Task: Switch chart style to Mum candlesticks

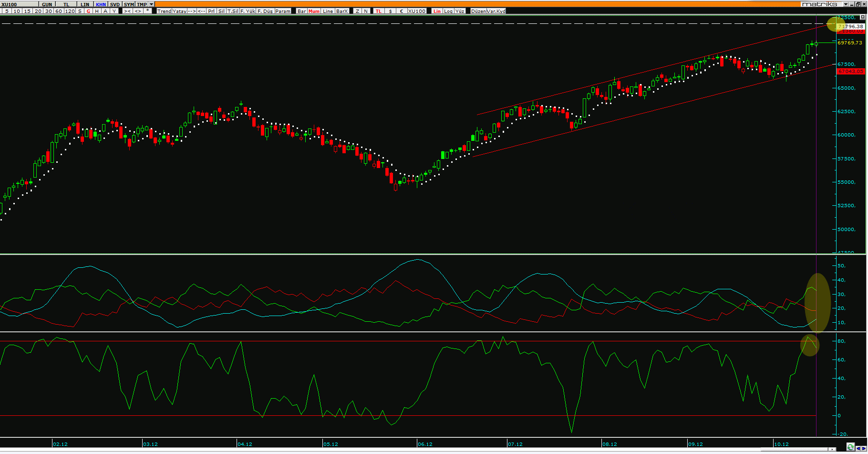Action: click(x=314, y=11)
